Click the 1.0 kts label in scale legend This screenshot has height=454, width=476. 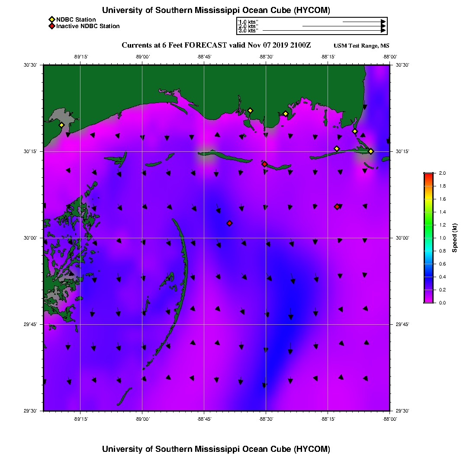[x=248, y=22]
